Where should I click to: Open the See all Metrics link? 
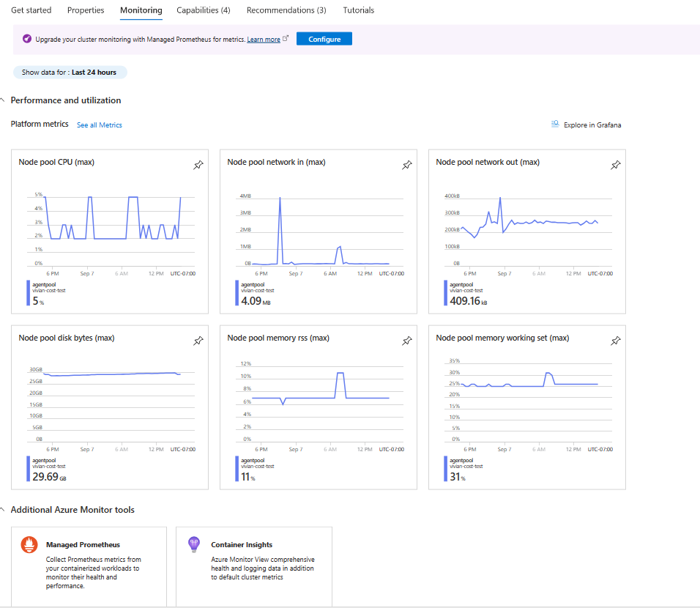[100, 125]
